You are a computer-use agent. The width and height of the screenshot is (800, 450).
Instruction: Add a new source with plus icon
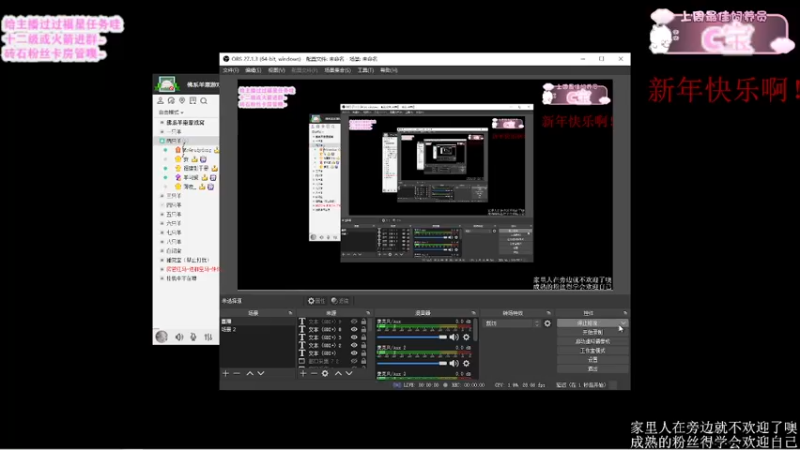[303, 373]
